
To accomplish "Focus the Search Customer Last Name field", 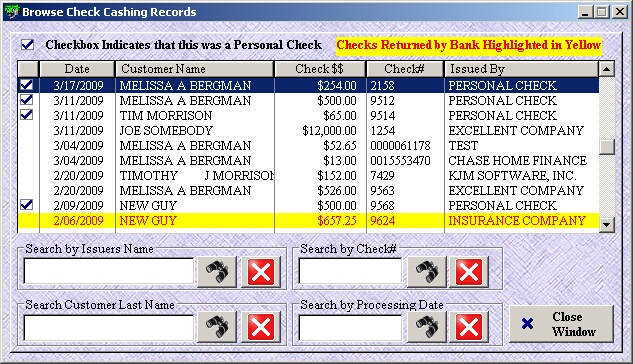I will coord(109,327).
